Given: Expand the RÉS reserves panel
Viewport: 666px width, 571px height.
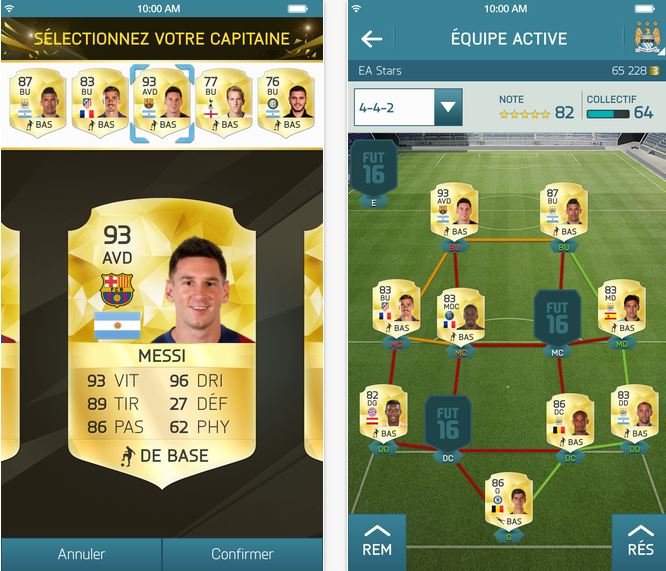Looking at the screenshot, I should 640,542.
